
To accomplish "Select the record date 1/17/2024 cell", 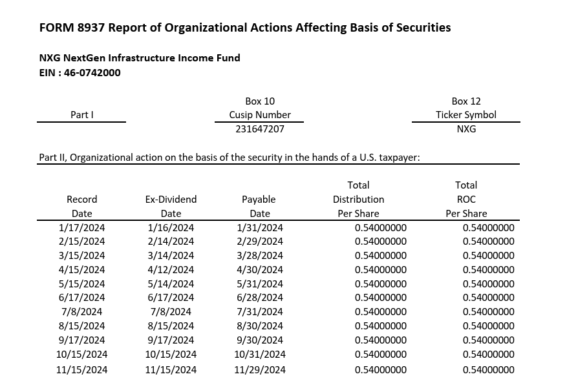I will pos(82,227).
